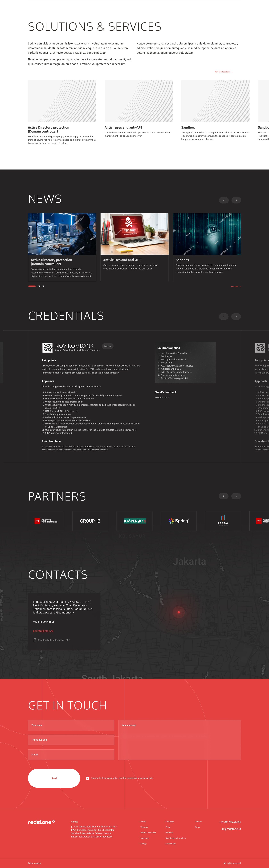
Task: Click the PDF file icon in Contacts
Action: [35, 640]
